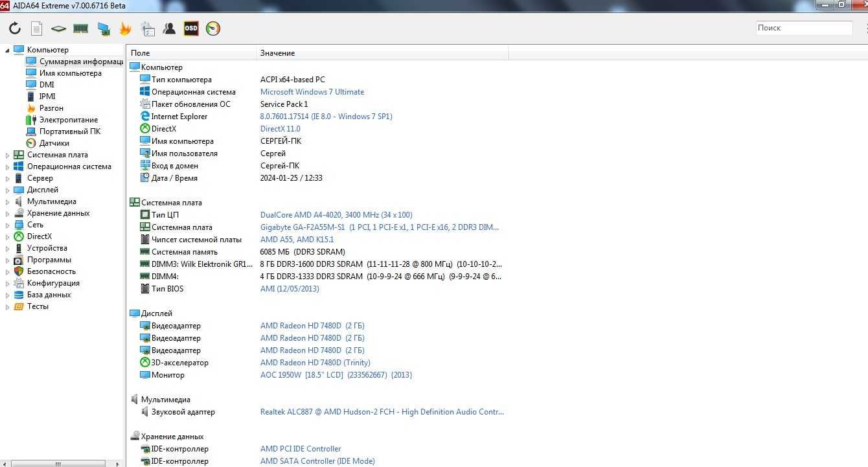Open Realtek ALC887 audio adapter link
Image resolution: width=868 pixels, height=467 pixels.
[x=382, y=412]
